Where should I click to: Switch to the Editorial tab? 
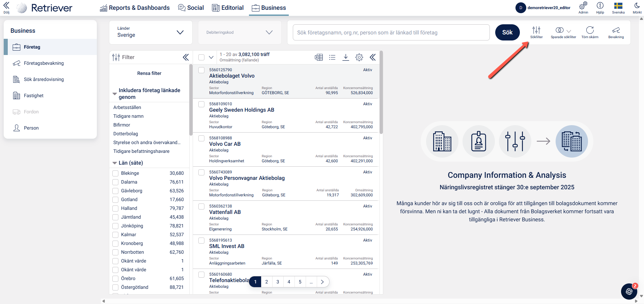coord(228,8)
